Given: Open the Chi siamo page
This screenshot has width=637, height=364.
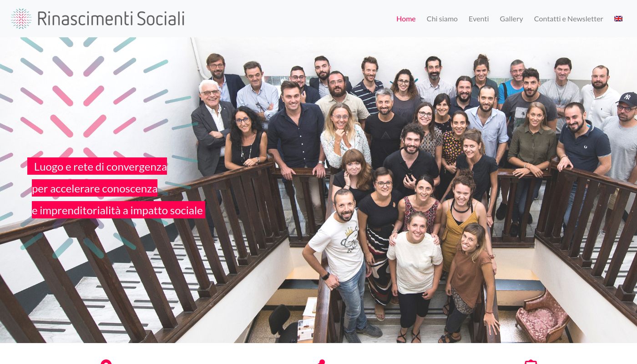Looking at the screenshot, I should 442,19.
